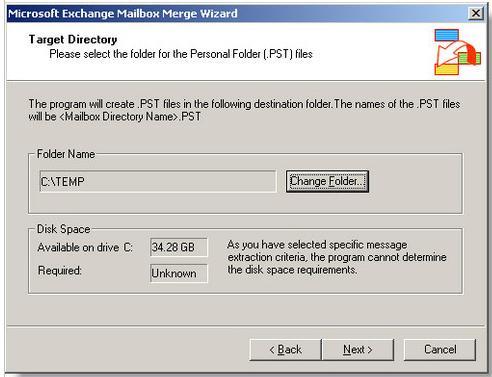This screenshot has height=377, width=492.
Task: Select the C:\TEMP folder name field
Action: click(x=158, y=181)
